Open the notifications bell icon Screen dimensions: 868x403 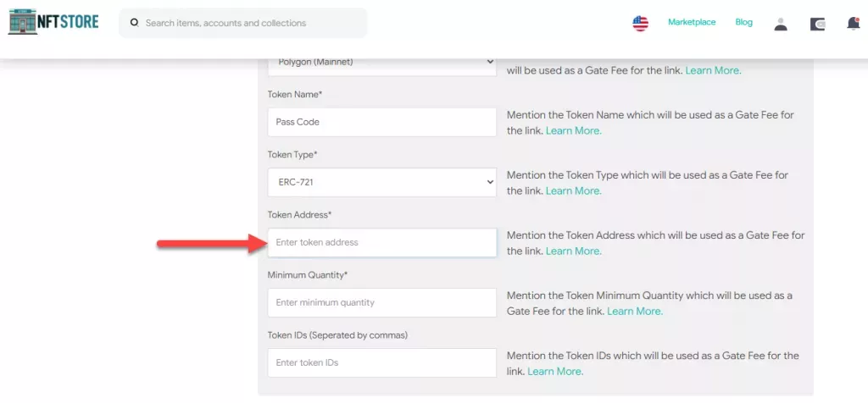(853, 24)
